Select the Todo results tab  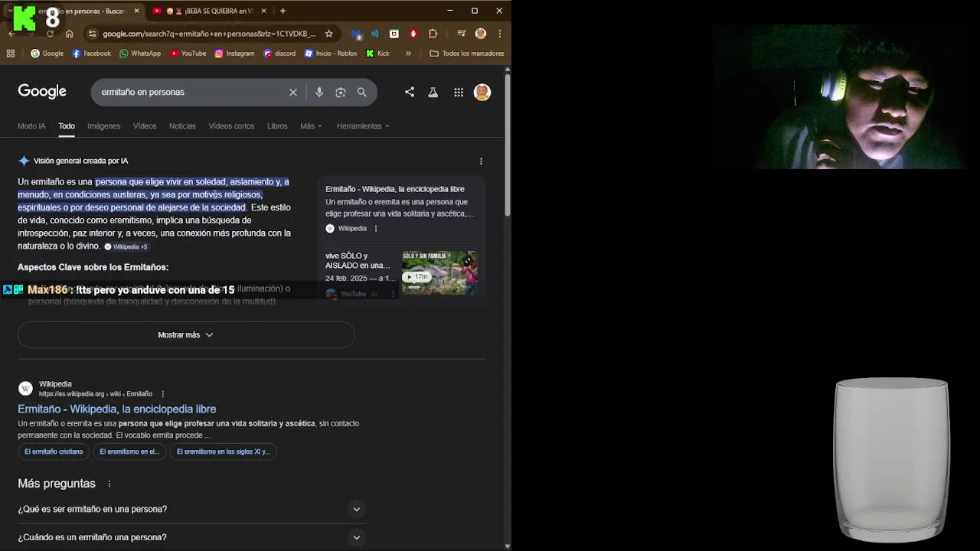[67, 126]
